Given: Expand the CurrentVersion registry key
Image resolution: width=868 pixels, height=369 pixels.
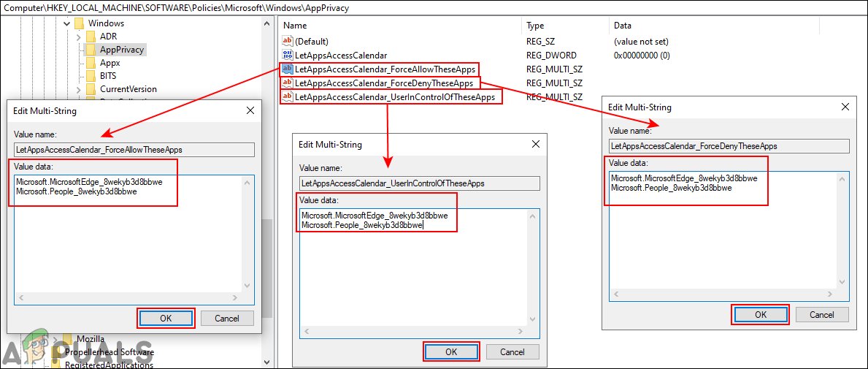Looking at the screenshot, I should pyautogui.click(x=79, y=89).
